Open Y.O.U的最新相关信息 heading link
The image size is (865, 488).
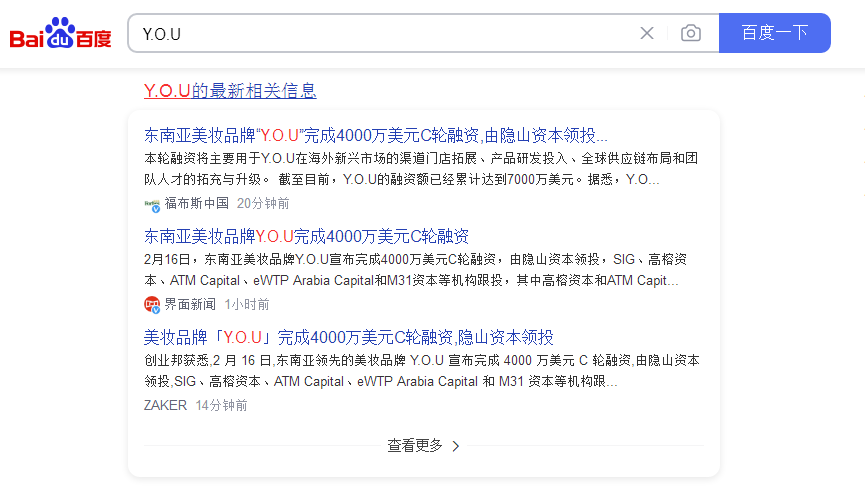[230, 90]
